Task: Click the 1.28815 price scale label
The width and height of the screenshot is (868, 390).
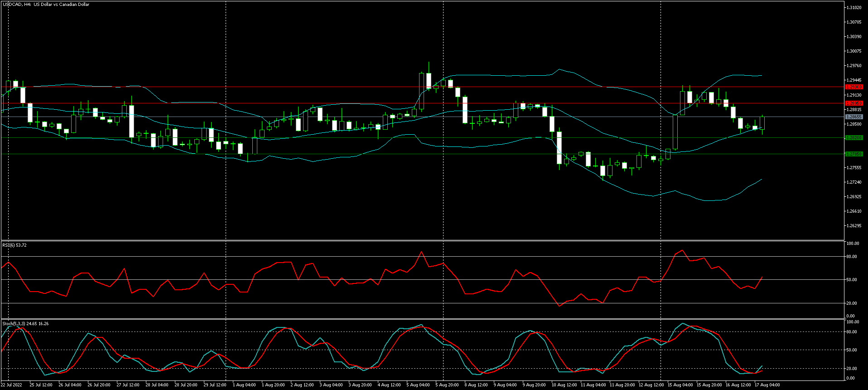Action: tap(854, 110)
